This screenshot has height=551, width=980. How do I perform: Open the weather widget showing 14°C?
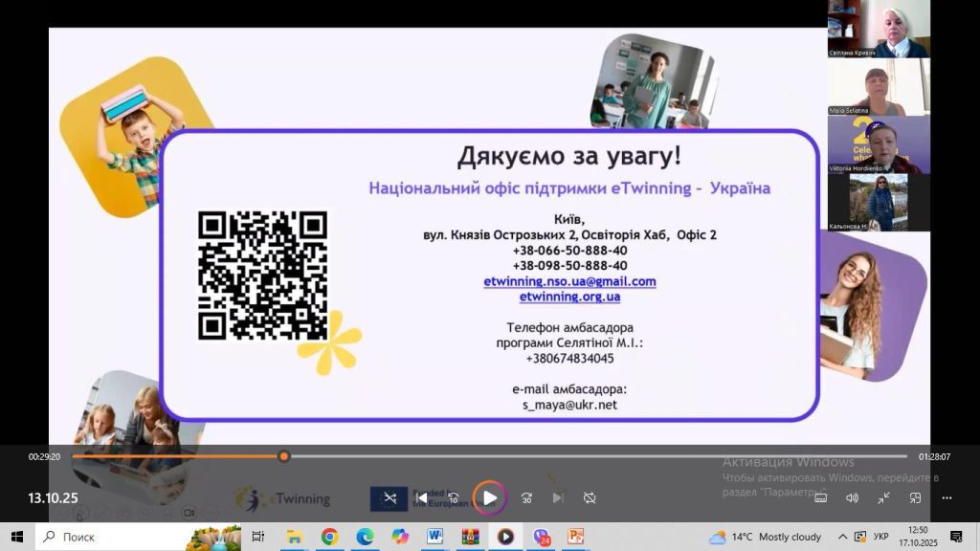tap(766, 537)
